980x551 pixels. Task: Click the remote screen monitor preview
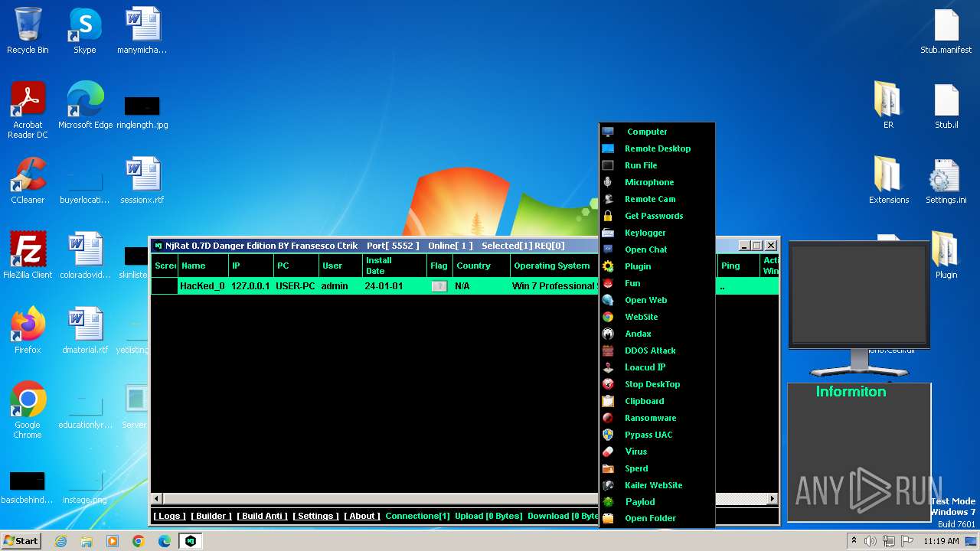point(857,295)
